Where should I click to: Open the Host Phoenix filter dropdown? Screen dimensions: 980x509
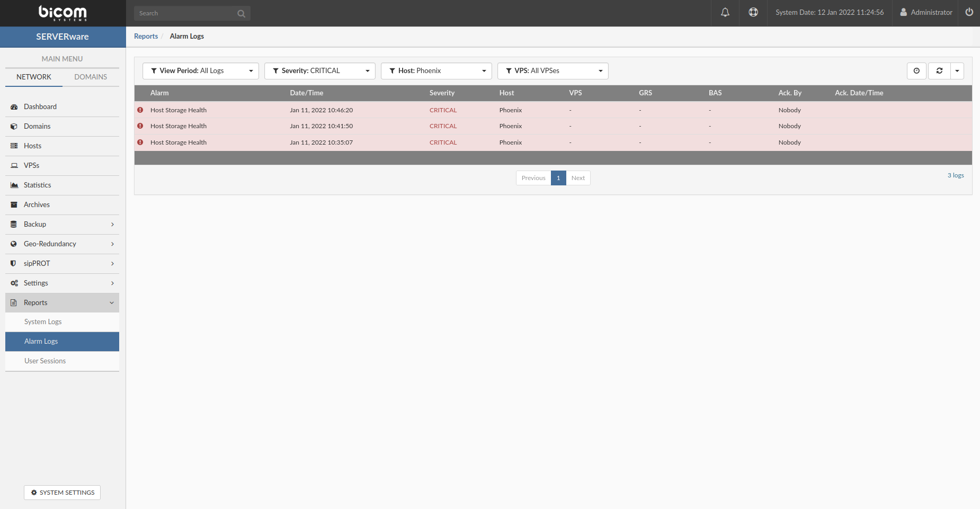click(436, 71)
